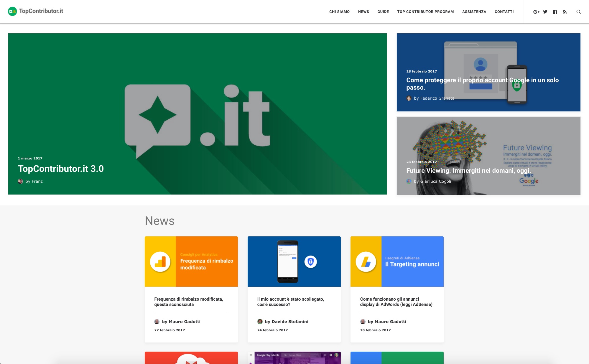
Task: Click the date '23 febbraio 2017'
Action: (x=422, y=162)
